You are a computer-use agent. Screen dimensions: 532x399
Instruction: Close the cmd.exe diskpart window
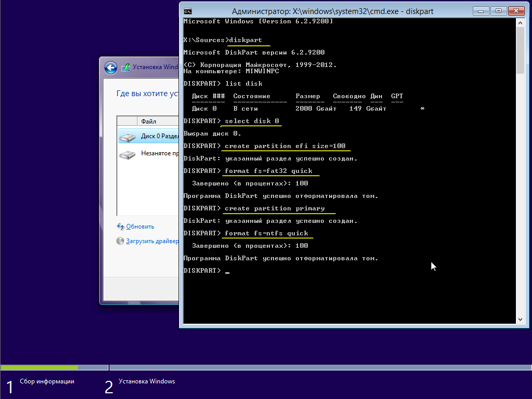click(516, 11)
